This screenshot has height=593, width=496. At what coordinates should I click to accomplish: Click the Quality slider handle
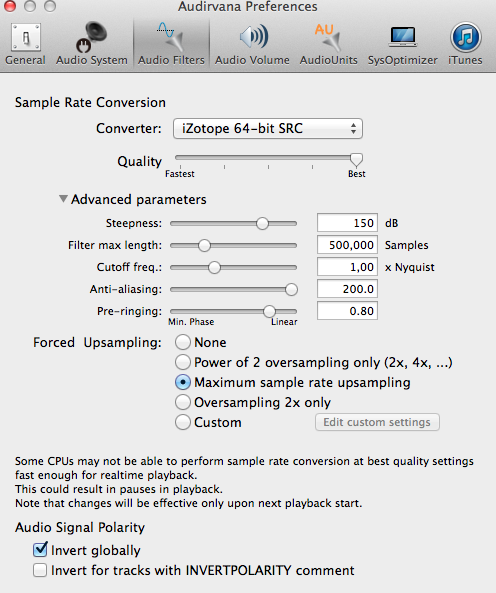pos(356,160)
